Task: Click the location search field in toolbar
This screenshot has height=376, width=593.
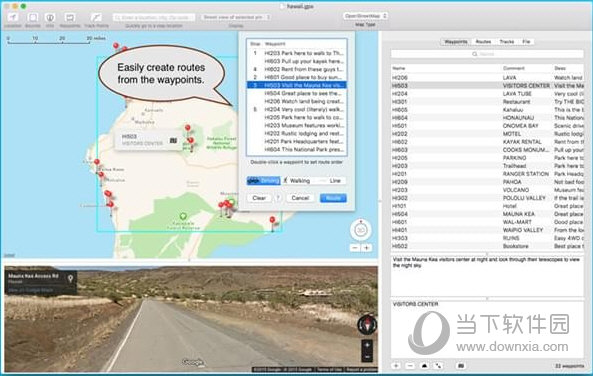Action: coord(154,17)
